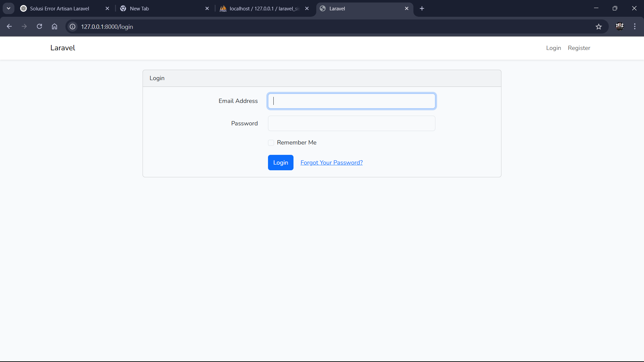View site information icon in address bar
The image size is (644, 362).
click(72, 26)
